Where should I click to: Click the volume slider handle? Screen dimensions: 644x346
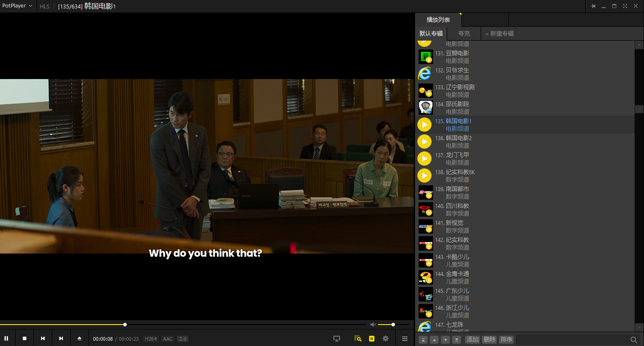coord(393,325)
